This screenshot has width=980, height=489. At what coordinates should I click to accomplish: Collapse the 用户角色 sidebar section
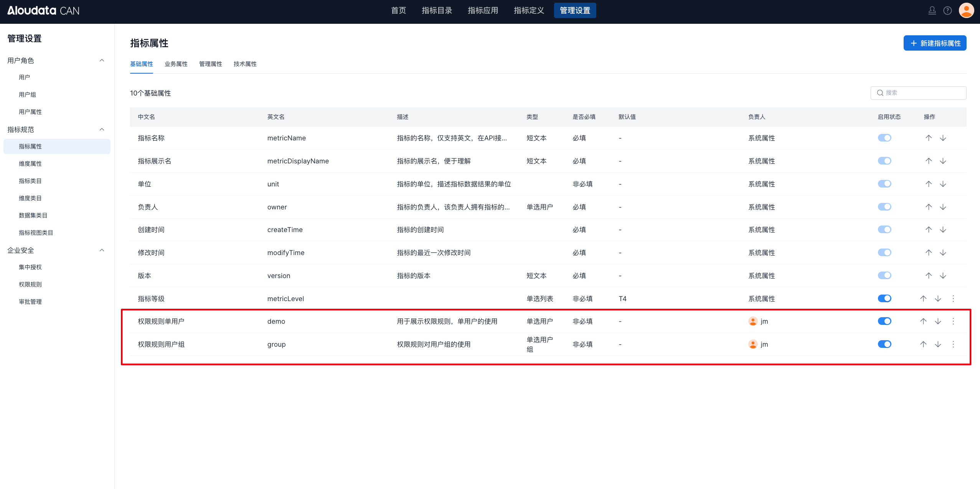[102, 61]
